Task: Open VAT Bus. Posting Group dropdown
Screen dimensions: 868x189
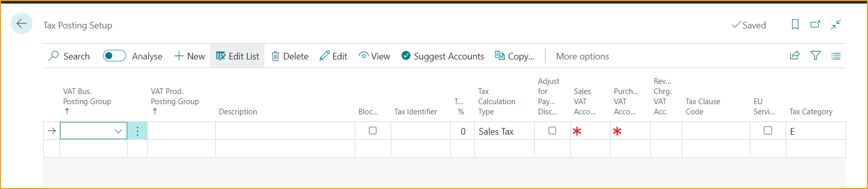Action: tap(118, 131)
